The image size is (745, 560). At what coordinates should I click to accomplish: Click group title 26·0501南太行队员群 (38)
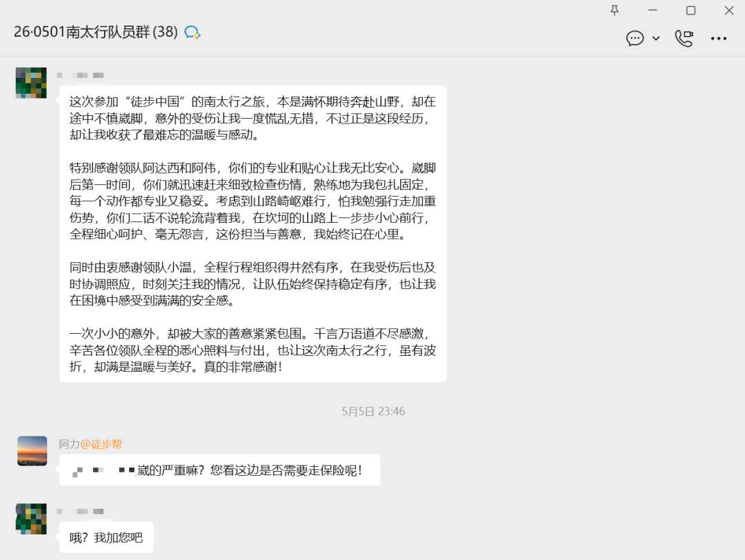tap(95, 32)
